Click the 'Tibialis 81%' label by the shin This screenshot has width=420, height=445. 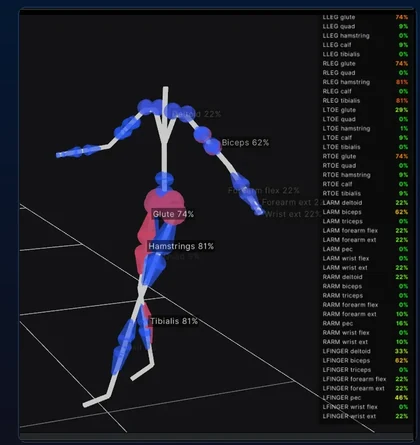[174, 321]
